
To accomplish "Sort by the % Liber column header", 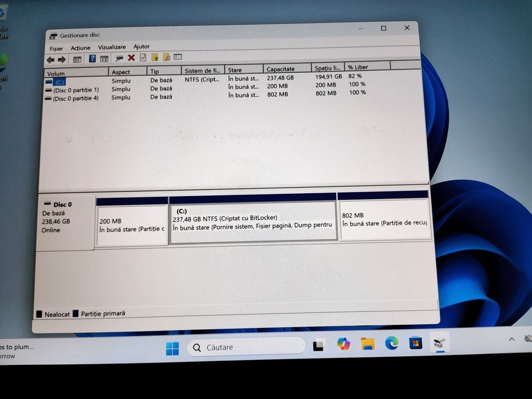I will click(367, 67).
